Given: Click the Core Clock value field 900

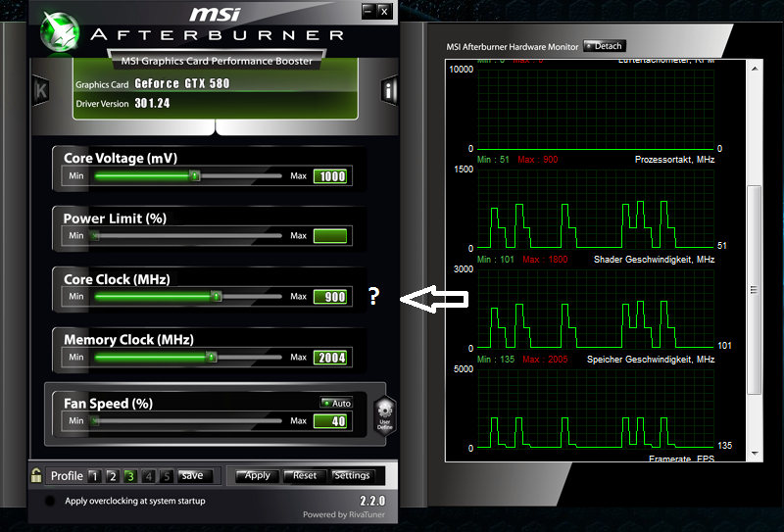Looking at the screenshot, I should point(330,297).
